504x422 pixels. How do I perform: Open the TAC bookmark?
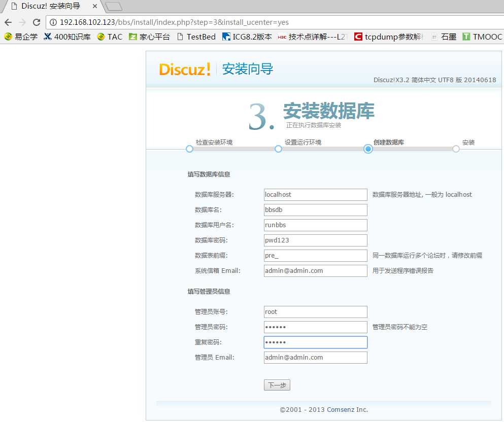point(110,37)
